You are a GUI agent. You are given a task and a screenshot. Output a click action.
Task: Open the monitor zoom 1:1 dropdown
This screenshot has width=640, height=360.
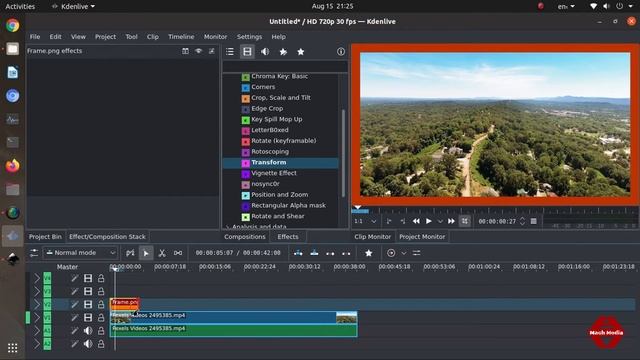pos(365,221)
